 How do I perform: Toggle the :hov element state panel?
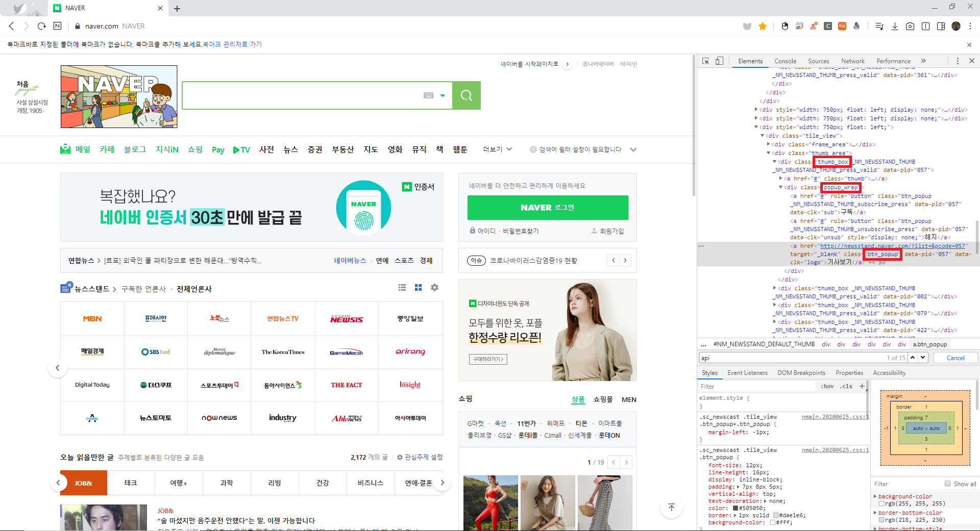tap(827, 386)
